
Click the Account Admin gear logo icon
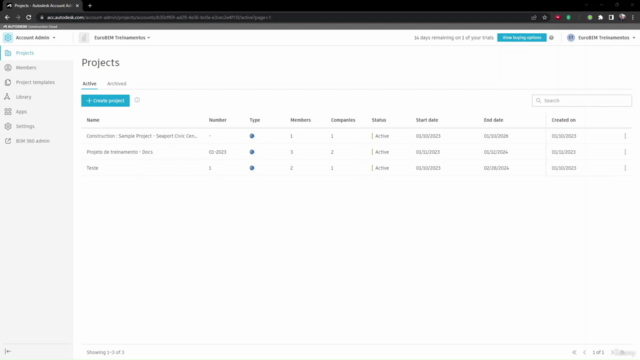[x=8, y=38]
